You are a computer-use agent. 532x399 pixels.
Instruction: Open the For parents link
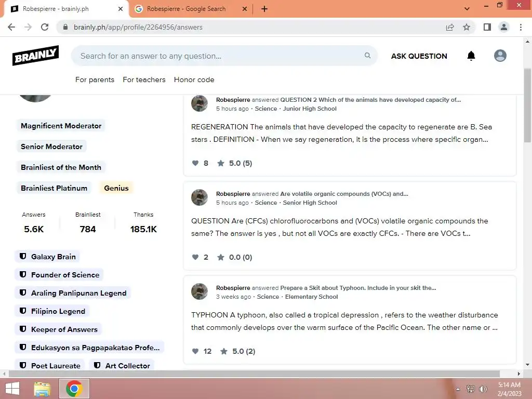95,79
